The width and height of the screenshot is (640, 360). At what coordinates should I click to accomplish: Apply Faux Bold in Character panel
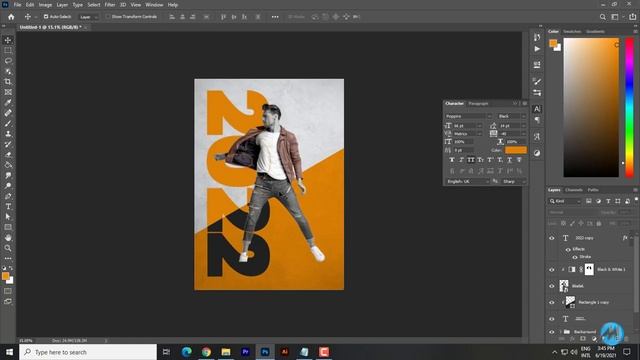tap(451, 160)
